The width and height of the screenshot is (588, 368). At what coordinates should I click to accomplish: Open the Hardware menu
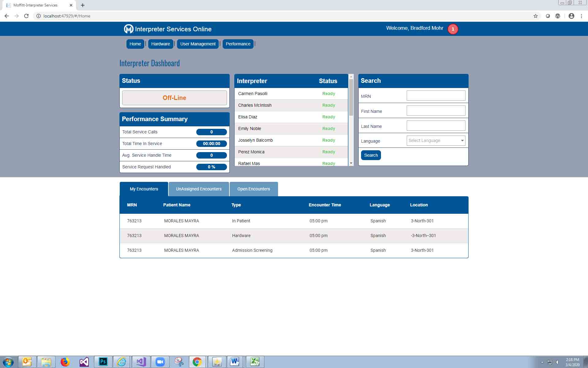pos(160,44)
